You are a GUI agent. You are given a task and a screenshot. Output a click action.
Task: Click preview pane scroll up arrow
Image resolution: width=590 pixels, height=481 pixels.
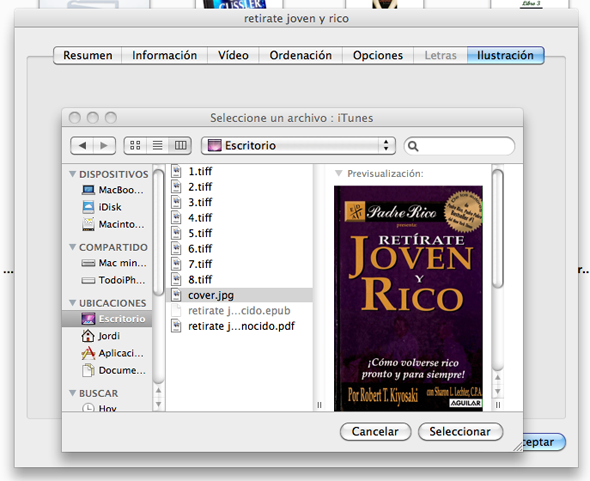tap(498, 377)
